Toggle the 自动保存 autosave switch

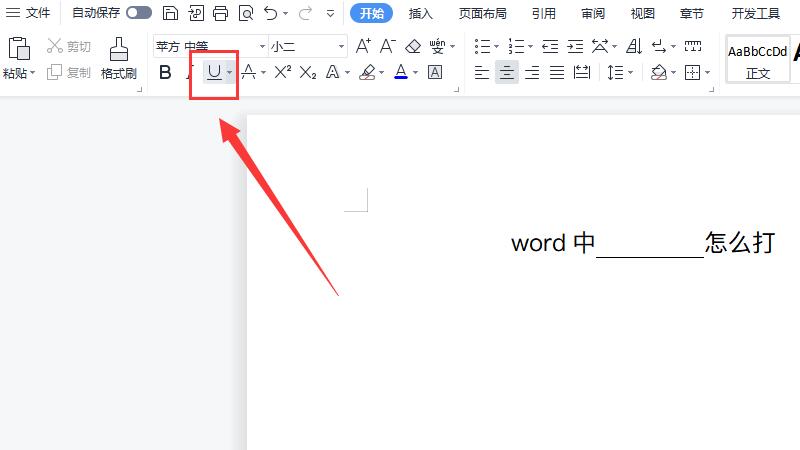click(x=139, y=13)
